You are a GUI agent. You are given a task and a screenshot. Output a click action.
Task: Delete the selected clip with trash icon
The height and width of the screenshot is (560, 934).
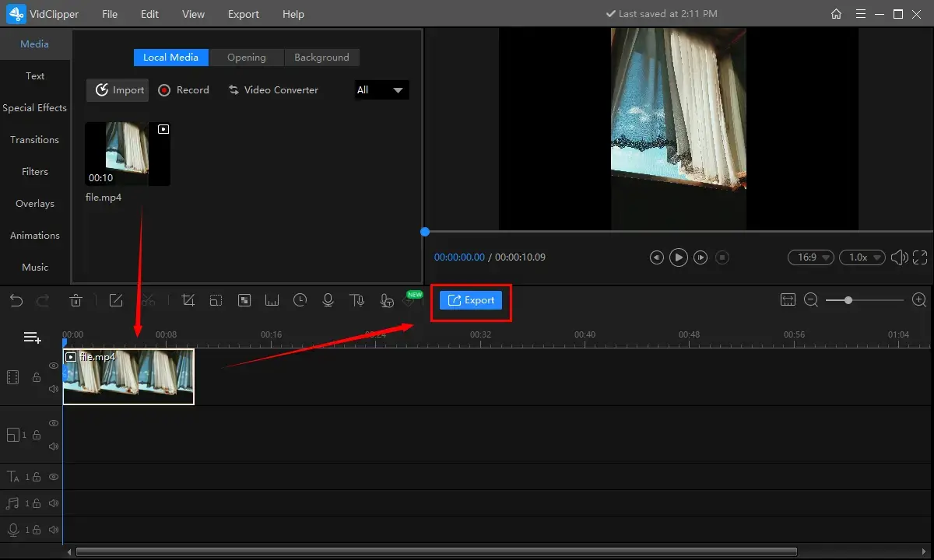click(x=76, y=300)
